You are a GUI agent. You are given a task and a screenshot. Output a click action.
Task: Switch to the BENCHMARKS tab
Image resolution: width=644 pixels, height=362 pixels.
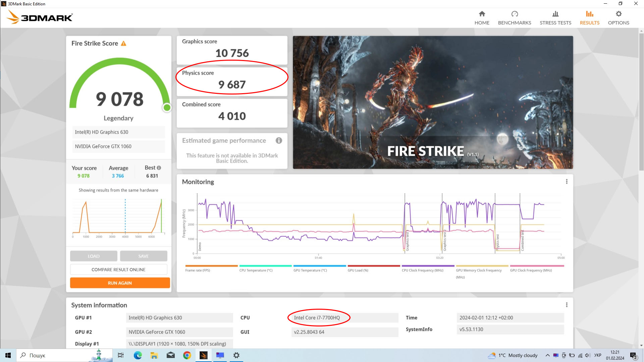pos(515,18)
